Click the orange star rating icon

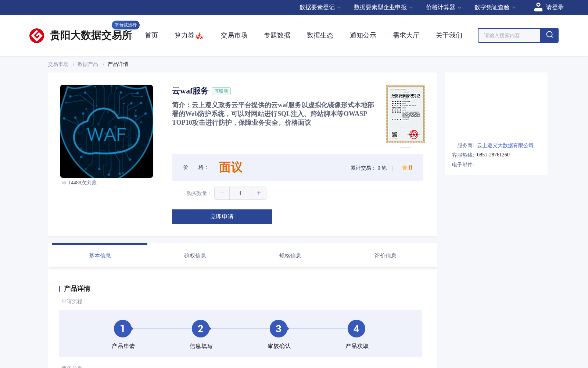click(x=404, y=167)
